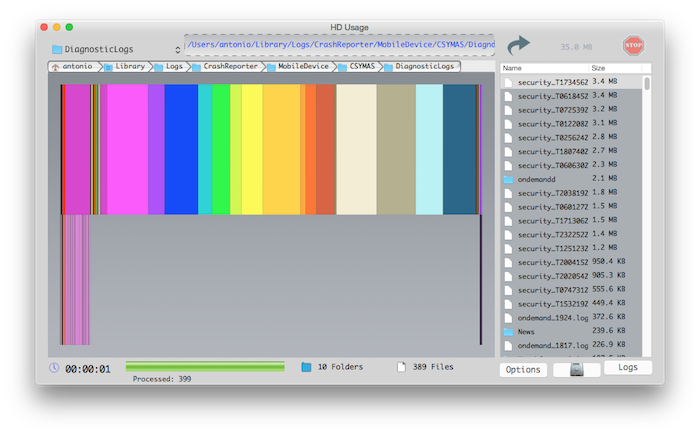
Task: Click the brick red-orange treemap bar
Action: click(x=325, y=149)
